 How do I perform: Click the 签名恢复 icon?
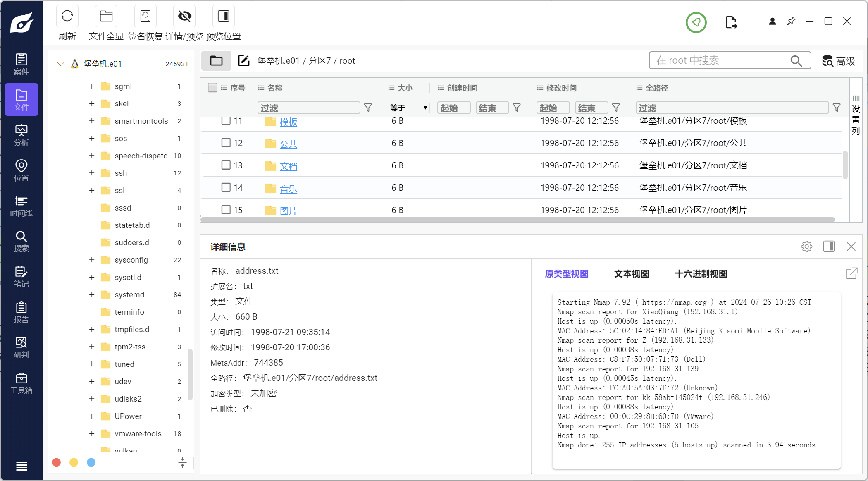click(x=145, y=16)
